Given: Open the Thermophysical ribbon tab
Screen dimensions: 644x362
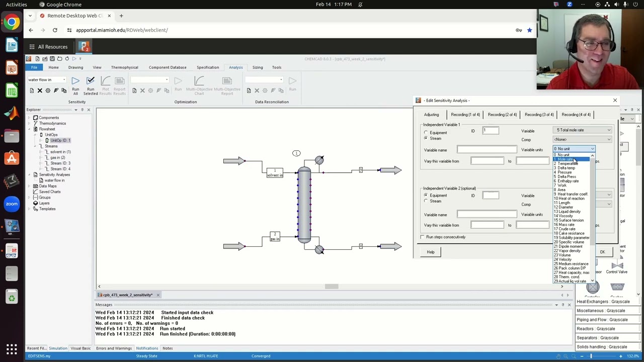Looking at the screenshot, I should 124,67.
